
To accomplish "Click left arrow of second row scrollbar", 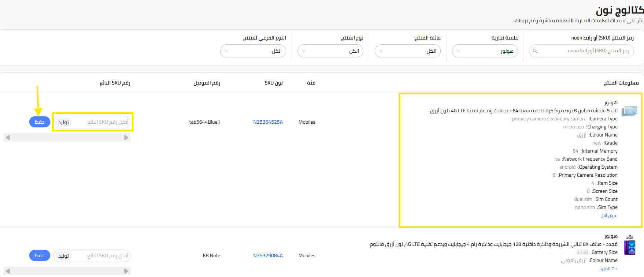I will point(8,271).
